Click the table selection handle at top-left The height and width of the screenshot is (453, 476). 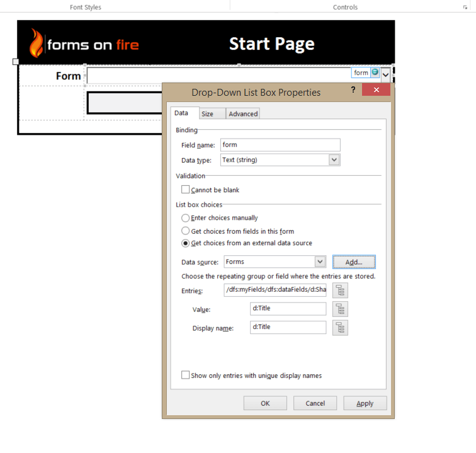[16, 62]
